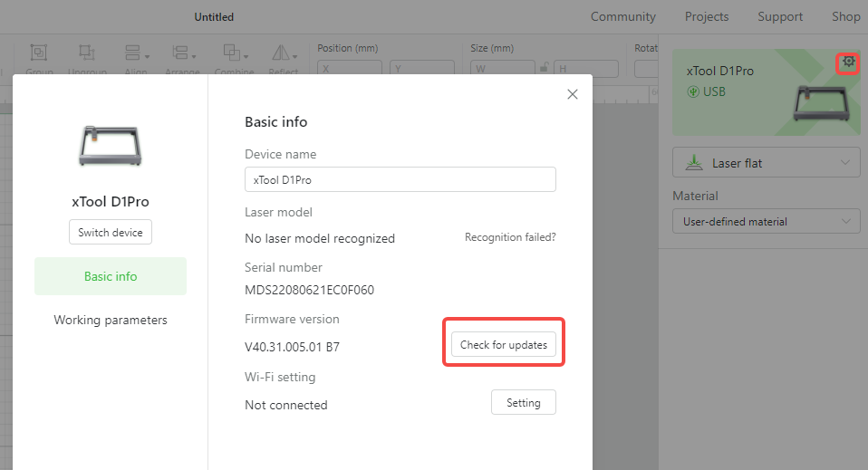Click the Position Y input field
The height and width of the screenshot is (470, 868).
tap(422, 68)
